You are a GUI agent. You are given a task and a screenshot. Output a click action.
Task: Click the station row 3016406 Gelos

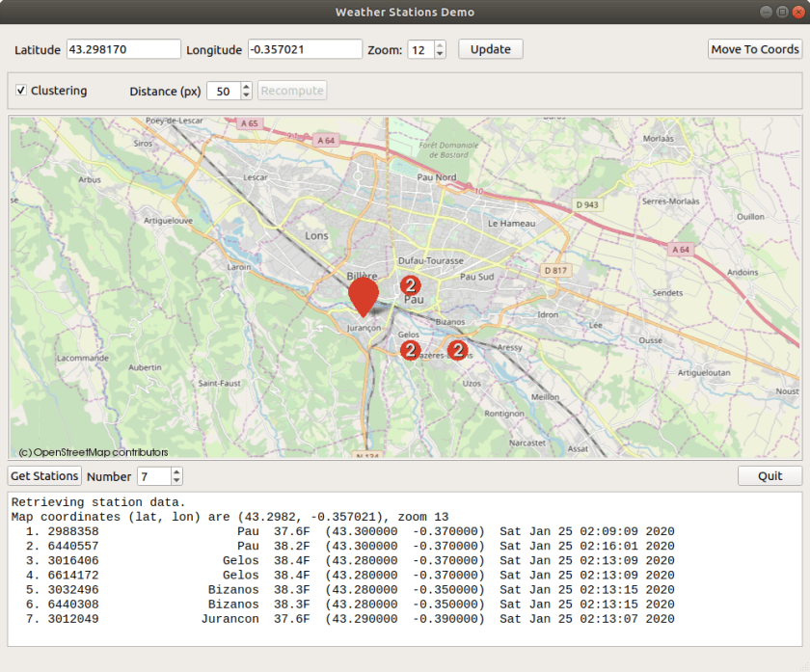(350, 560)
